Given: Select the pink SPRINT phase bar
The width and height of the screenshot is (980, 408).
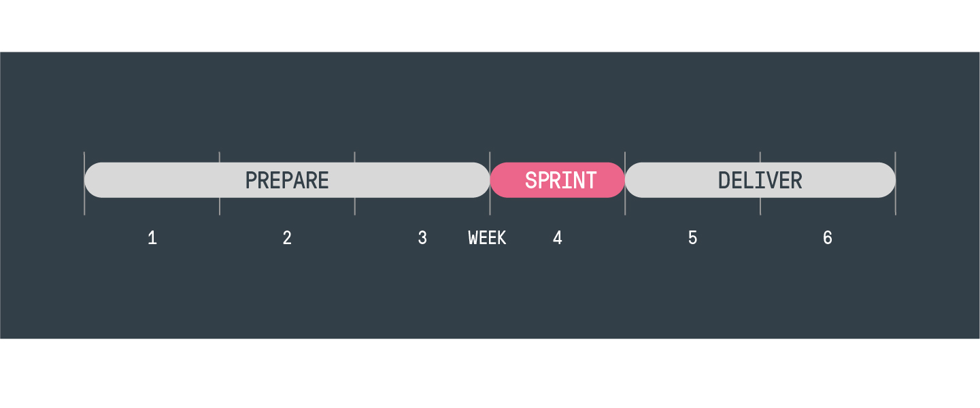Looking at the screenshot, I should tap(558, 180).
